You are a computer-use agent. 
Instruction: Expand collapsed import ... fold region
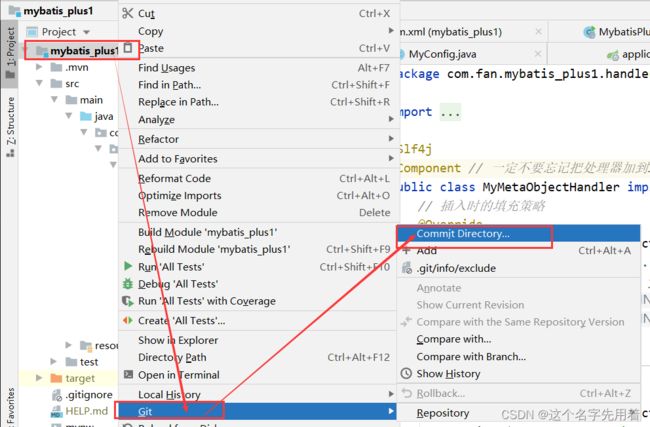pyautogui.click(x=450, y=112)
